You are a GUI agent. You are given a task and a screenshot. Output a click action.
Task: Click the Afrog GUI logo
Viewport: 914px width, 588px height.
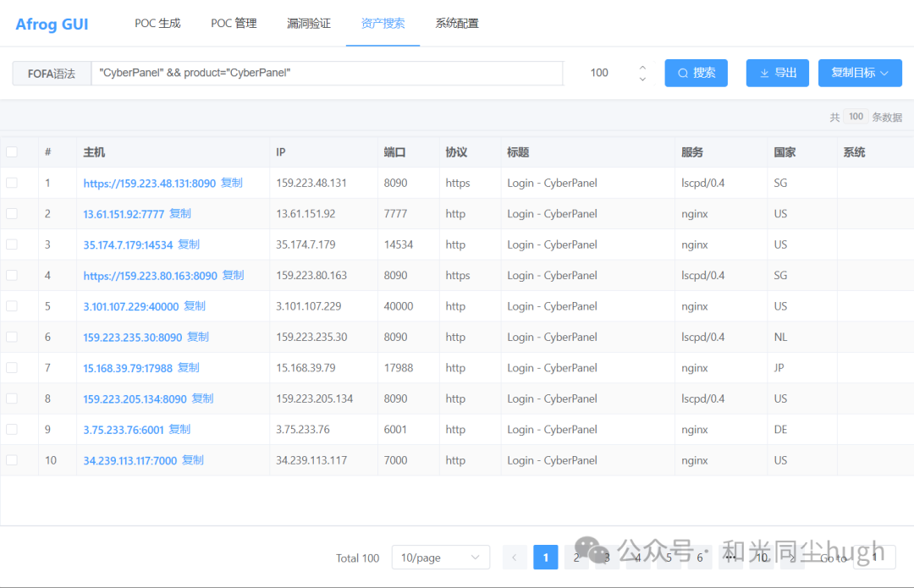point(52,24)
